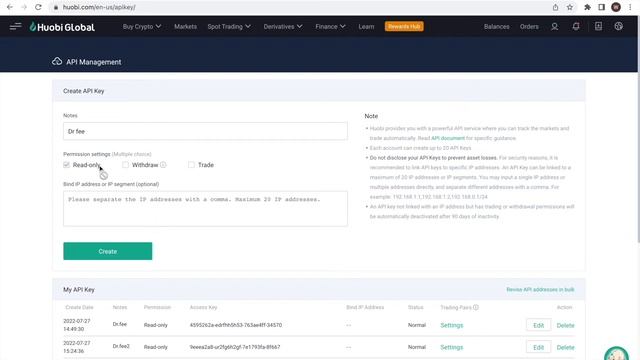
Task: Open the Learn menu item
Action: [x=366, y=27]
